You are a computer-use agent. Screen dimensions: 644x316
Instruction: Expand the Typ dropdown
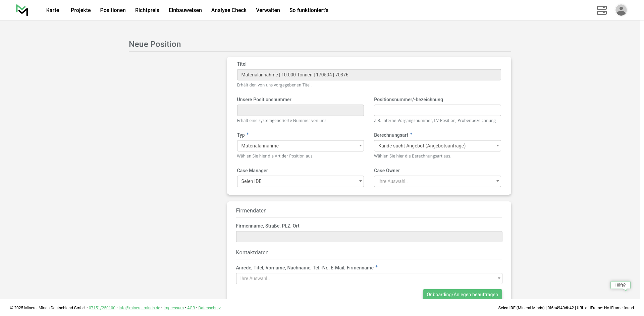300,146
